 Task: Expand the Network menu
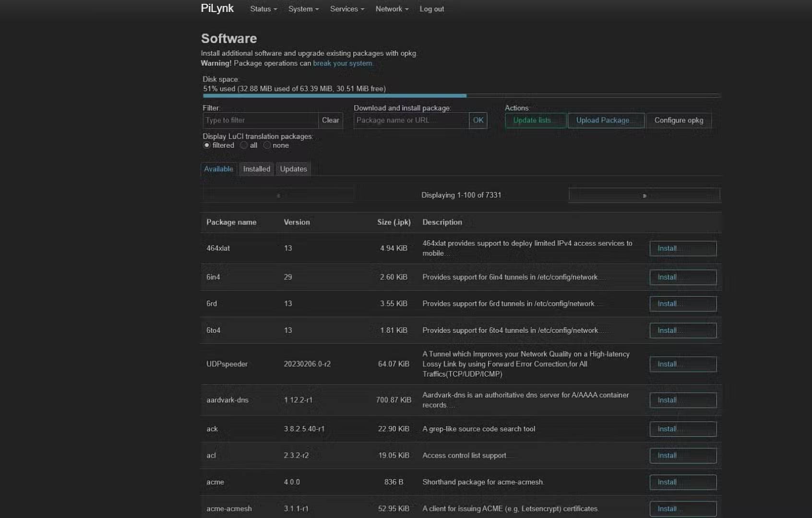pos(392,9)
